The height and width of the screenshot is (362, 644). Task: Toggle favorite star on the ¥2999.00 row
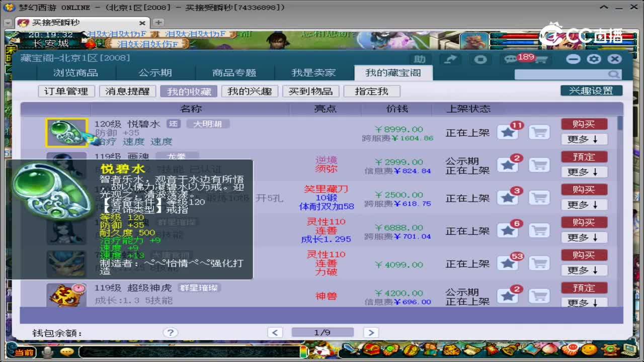click(508, 165)
